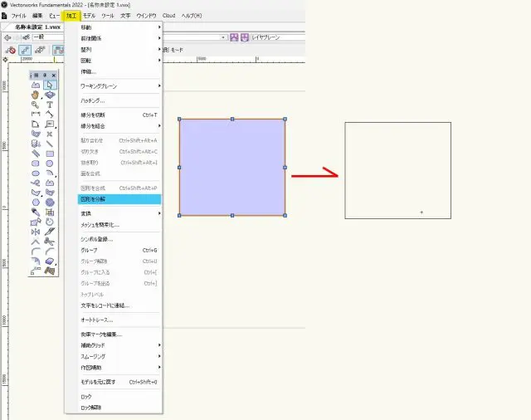Screen dimensions: 531x420
Task: Click the ロック menu entry
Action: [86, 397]
